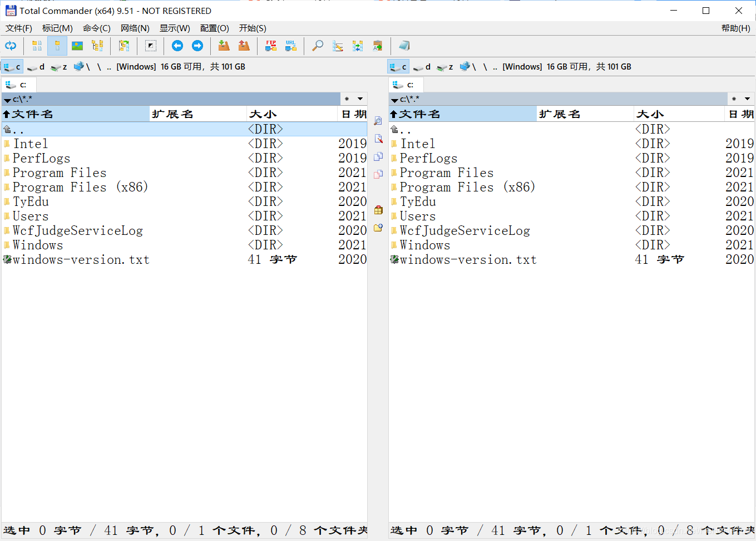
Task: Toggle the full file details view
Action: pyautogui.click(x=57, y=46)
